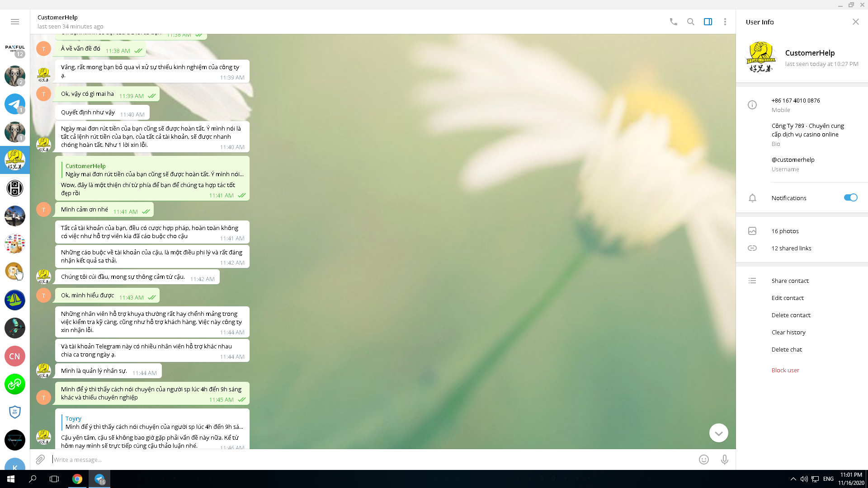Click Block user in red
The width and height of the screenshot is (868, 488).
pos(785,370)
